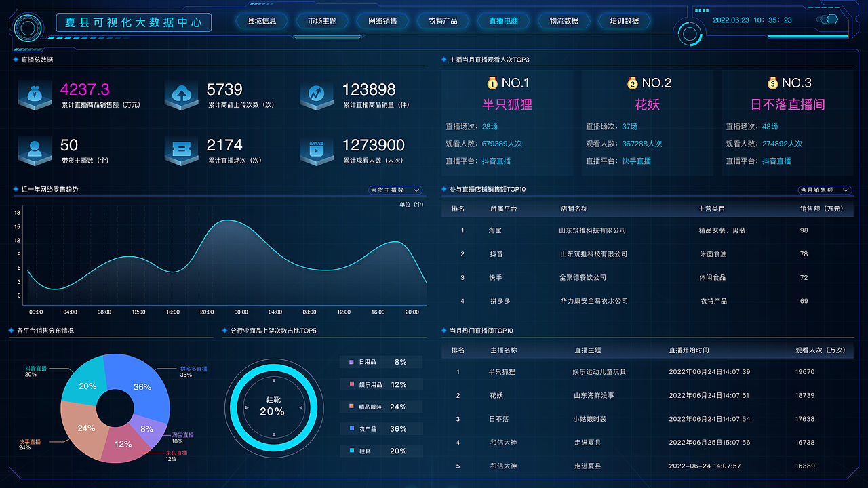Select the 农特产品 tab
This screenshot has height=488, width=868.
coord(443,21)
